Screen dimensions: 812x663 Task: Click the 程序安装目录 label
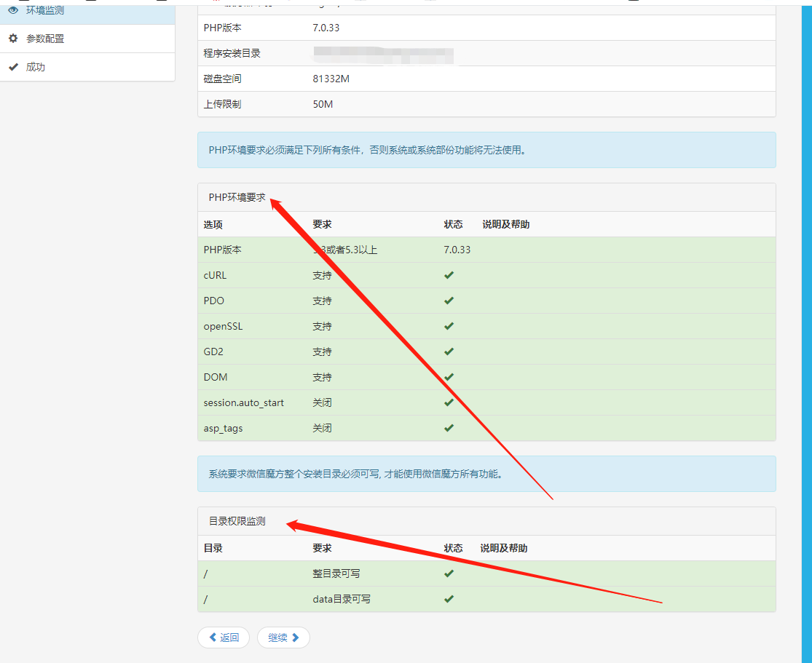pyautogui.click(x=232, y=53)
